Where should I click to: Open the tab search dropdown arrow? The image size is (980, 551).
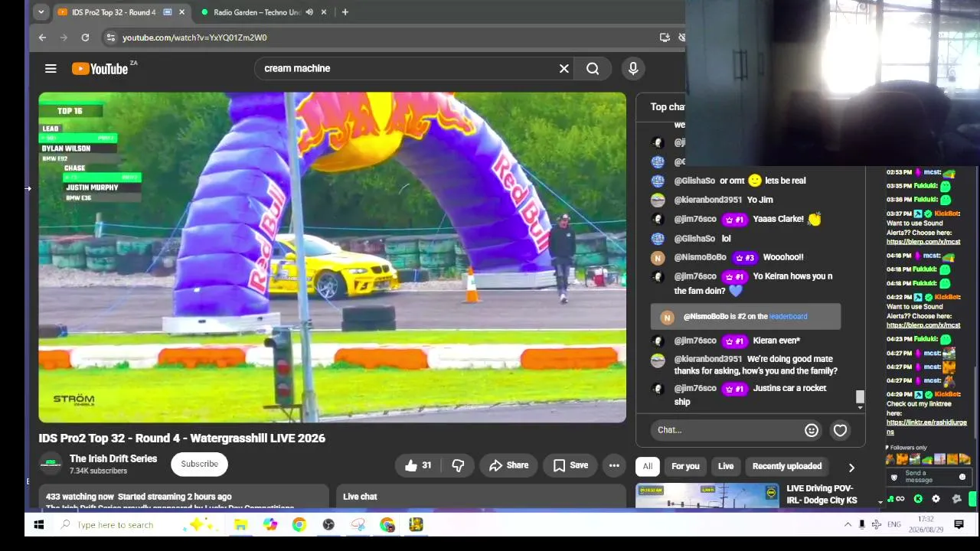tap(41, 12)
